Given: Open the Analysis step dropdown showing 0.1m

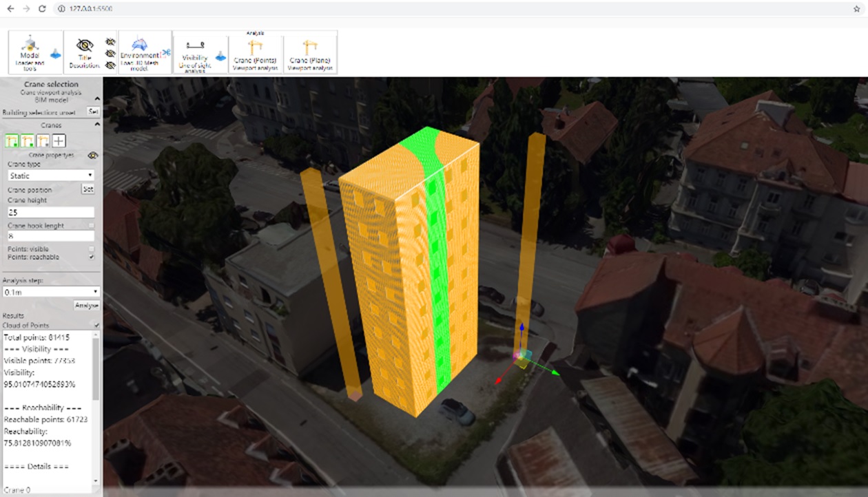Looking at the screenshot, I should click(x=51, y=292).
